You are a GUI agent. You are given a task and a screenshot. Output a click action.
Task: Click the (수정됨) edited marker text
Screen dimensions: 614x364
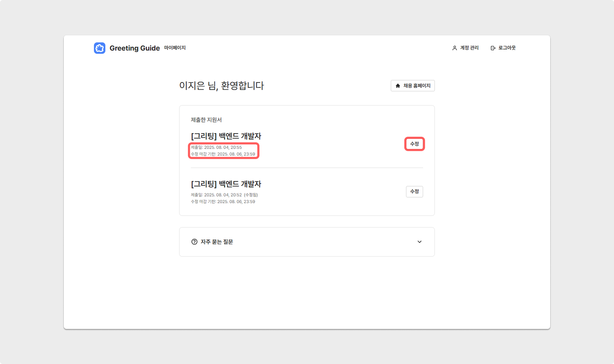pos(251,195)
